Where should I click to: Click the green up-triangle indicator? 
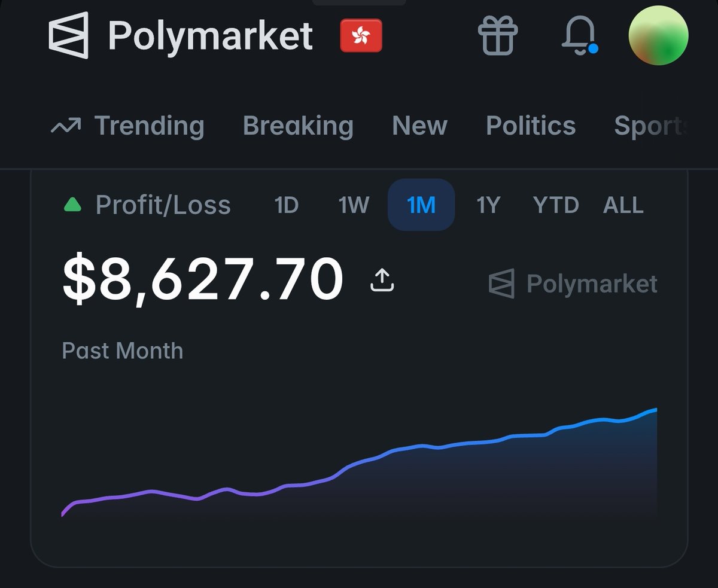[72, 205]
